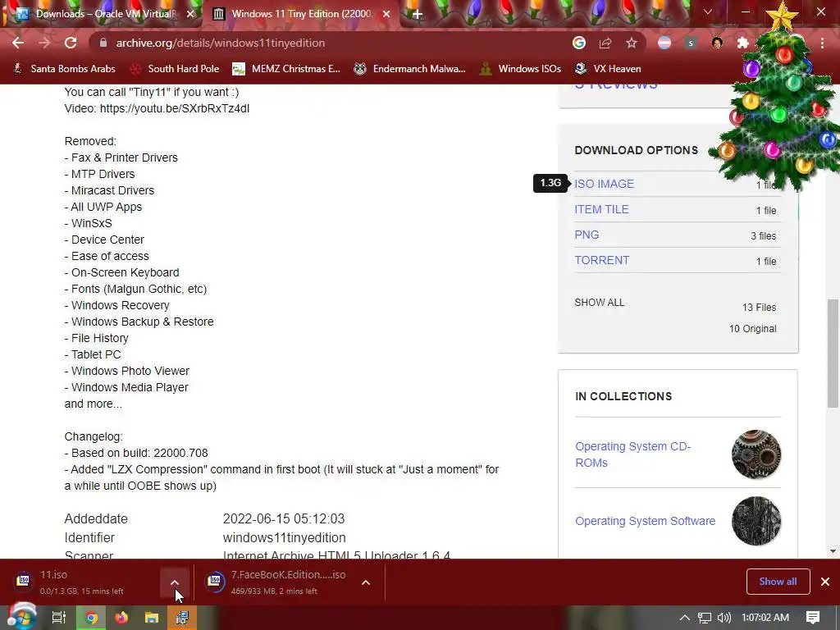
Task: Open the VX Heaven bookmark
Action: coord(608,69)
